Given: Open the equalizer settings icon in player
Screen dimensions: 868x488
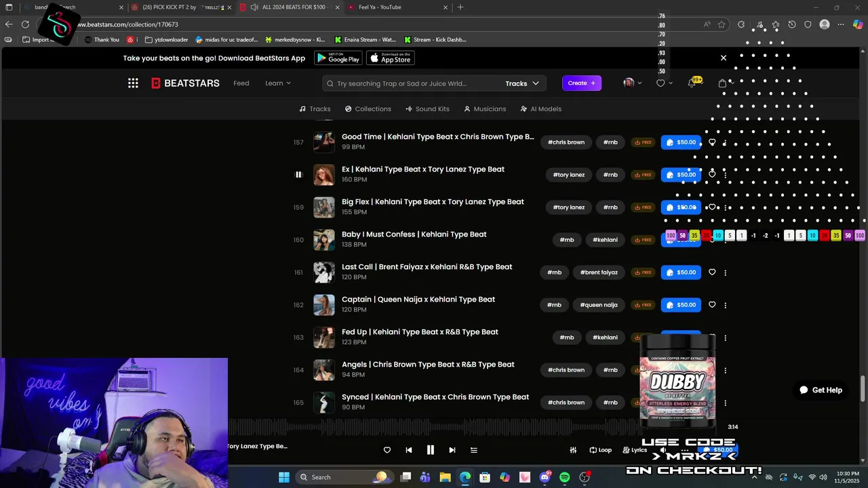Looking at the screenshot, I should 573,450.
